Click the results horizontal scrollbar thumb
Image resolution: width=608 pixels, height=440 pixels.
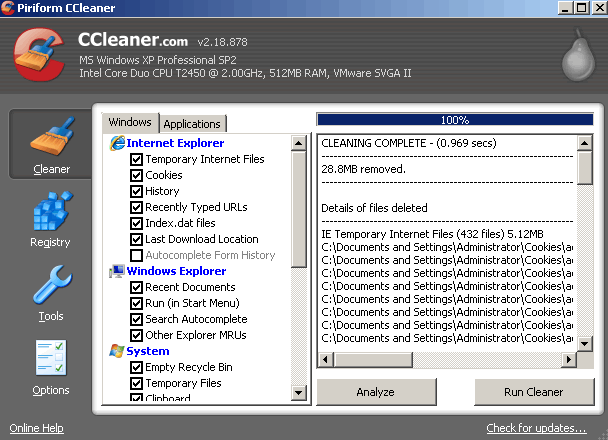click(x=373, y=360)
